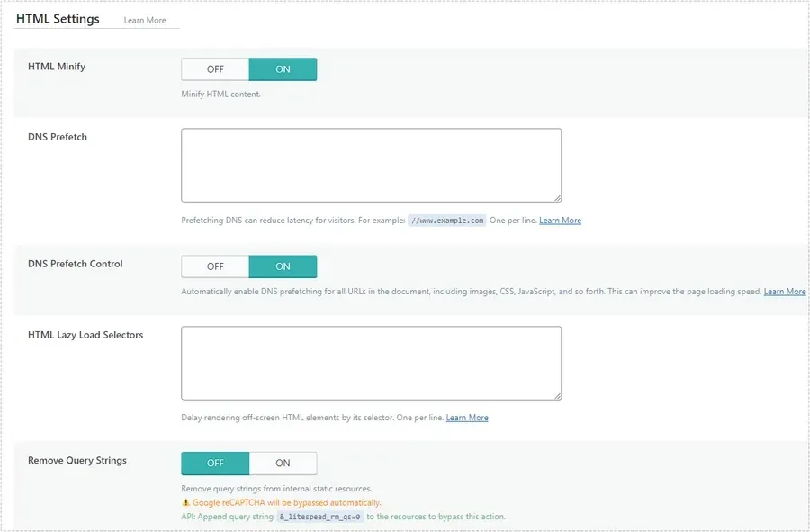Click the DNS Prefetch label
Viewport: 810px width, 532px height.
(58, 138)
